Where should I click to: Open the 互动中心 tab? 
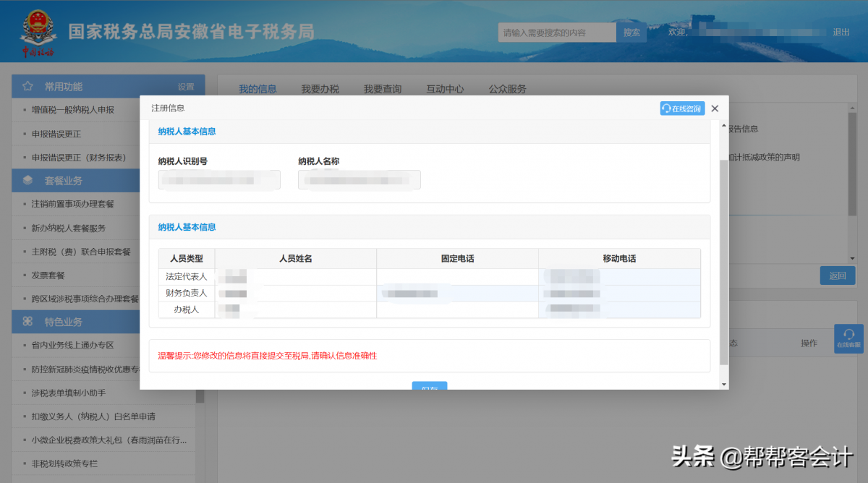point(445,89)
